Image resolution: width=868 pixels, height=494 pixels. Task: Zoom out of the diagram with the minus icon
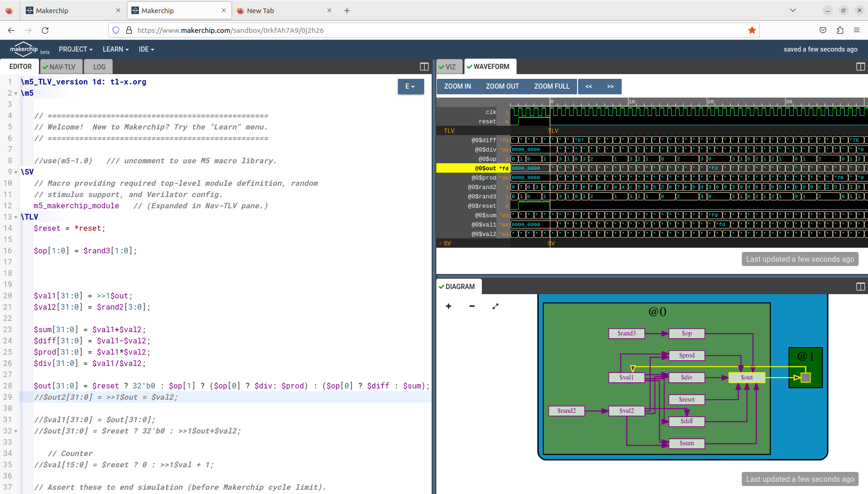click(x=472, y=306)
